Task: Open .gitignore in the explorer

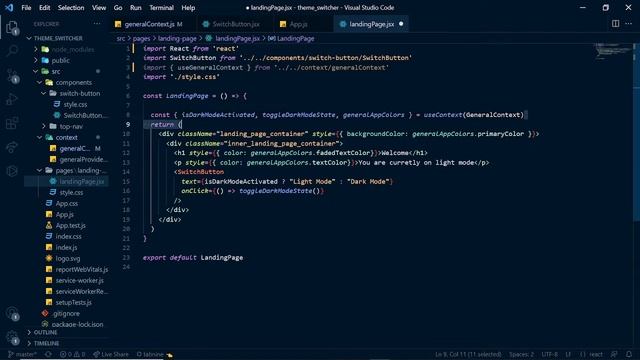Action: [x=66, y=313]
